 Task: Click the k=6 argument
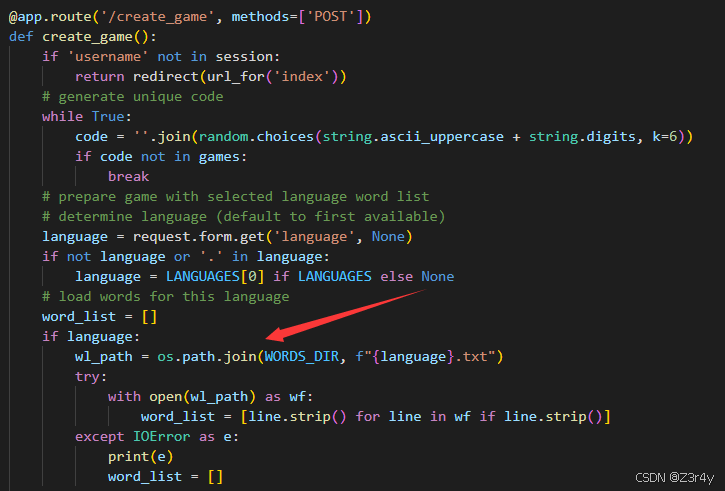click(665, 136)
